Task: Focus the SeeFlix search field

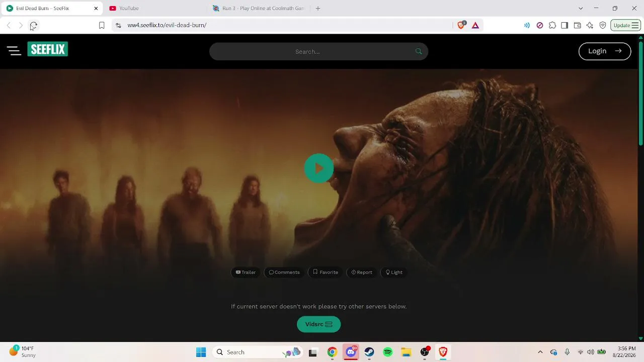Action: pyautogui.click(x=318, y=51)
